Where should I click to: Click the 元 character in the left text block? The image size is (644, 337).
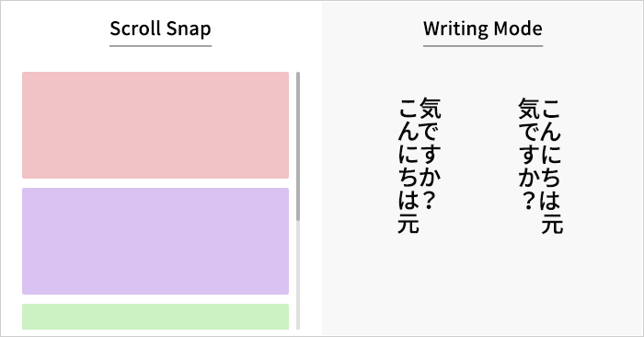(408, 223)
